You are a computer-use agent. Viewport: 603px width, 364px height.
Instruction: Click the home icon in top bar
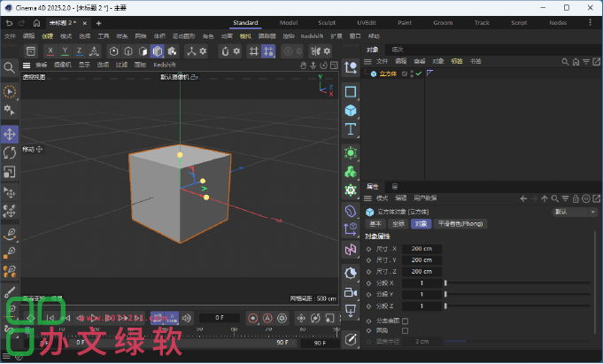[x=36, y=23]
